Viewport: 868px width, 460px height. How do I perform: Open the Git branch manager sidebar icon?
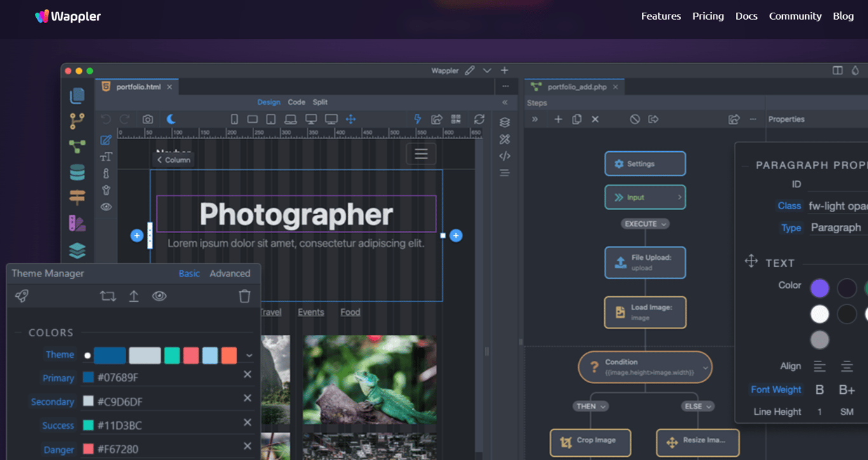click(77, 121)
